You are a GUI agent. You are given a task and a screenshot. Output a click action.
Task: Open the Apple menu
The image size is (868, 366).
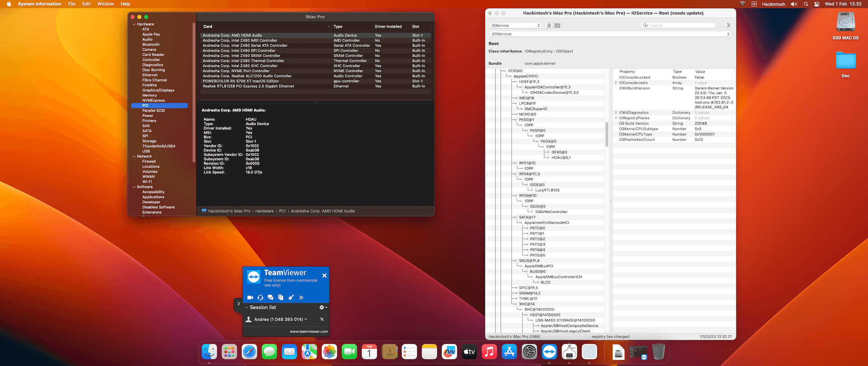9,4
